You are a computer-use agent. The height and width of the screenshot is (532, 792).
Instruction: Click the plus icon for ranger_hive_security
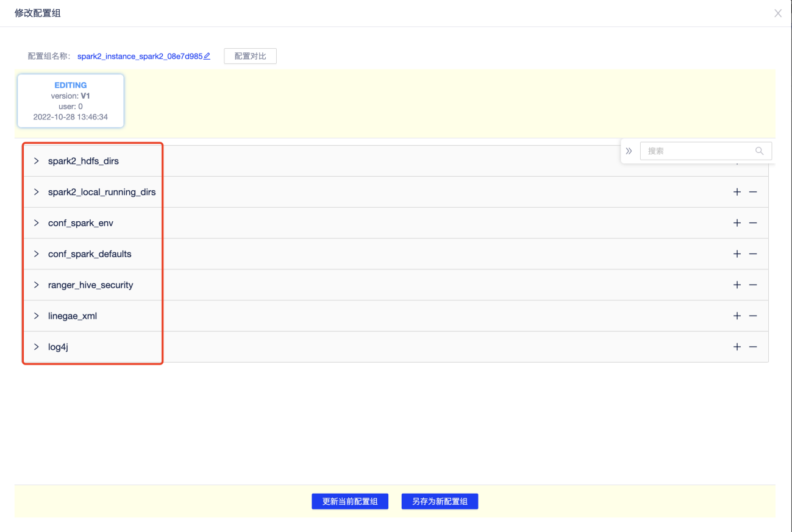737,285
